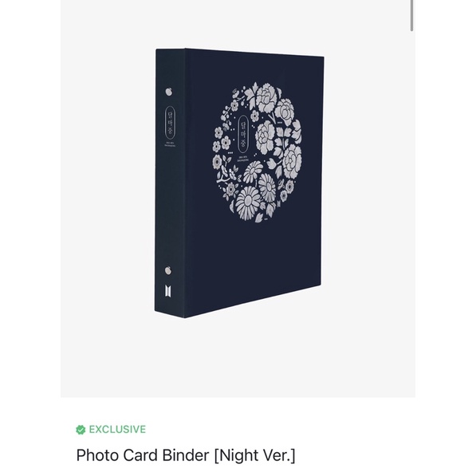Click the page scrollbar thumb
476x476 pixels.
411,15
